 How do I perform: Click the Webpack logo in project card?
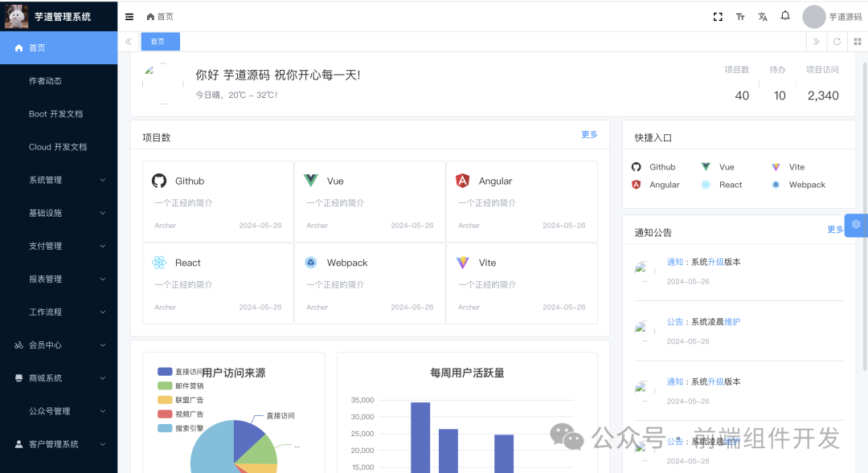[x=310, y=263]
